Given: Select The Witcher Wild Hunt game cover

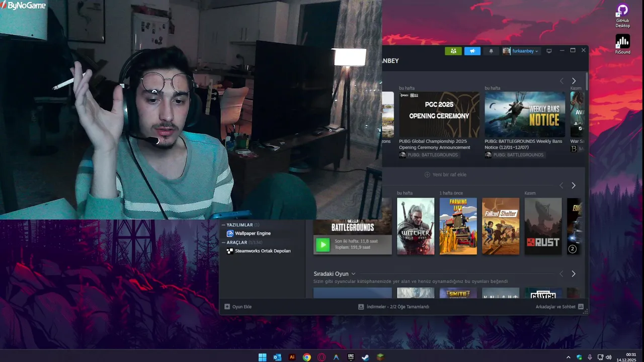Looking at the screenshot, I should pos(416,226).
